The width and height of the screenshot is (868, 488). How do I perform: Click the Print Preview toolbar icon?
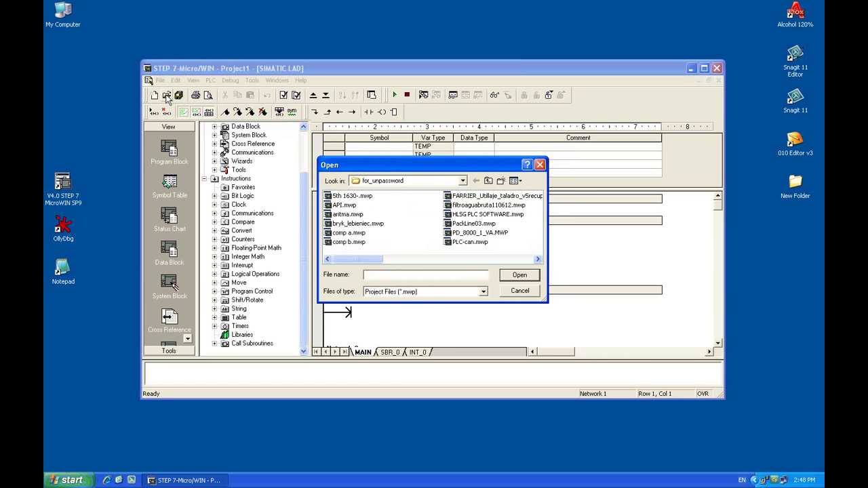click(x=208, y=95)
